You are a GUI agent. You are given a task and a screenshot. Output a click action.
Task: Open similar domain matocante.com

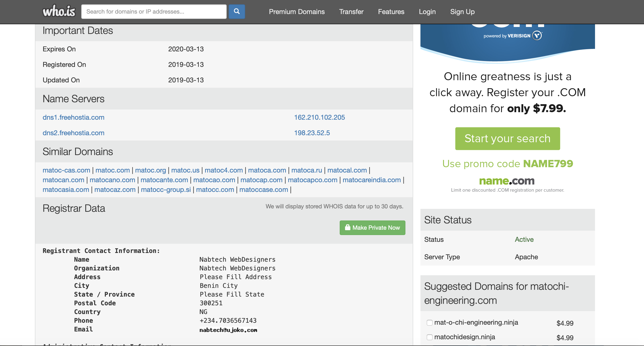click(164, 180)
